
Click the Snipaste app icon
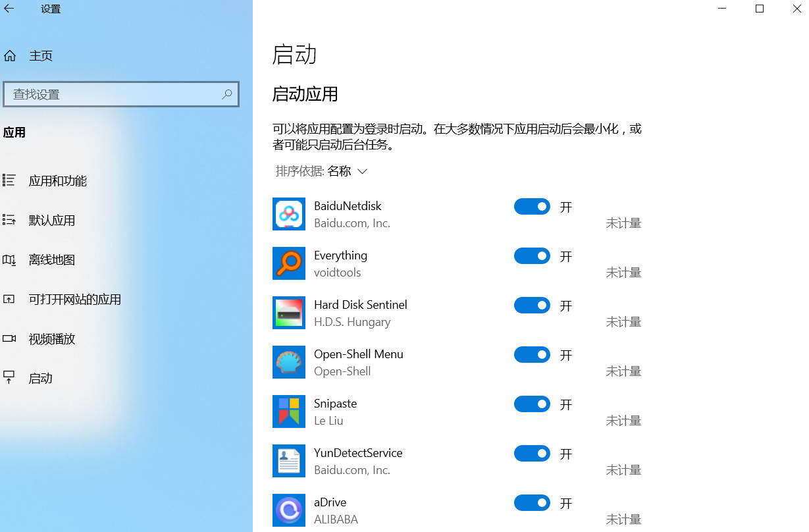pos(289,412)
